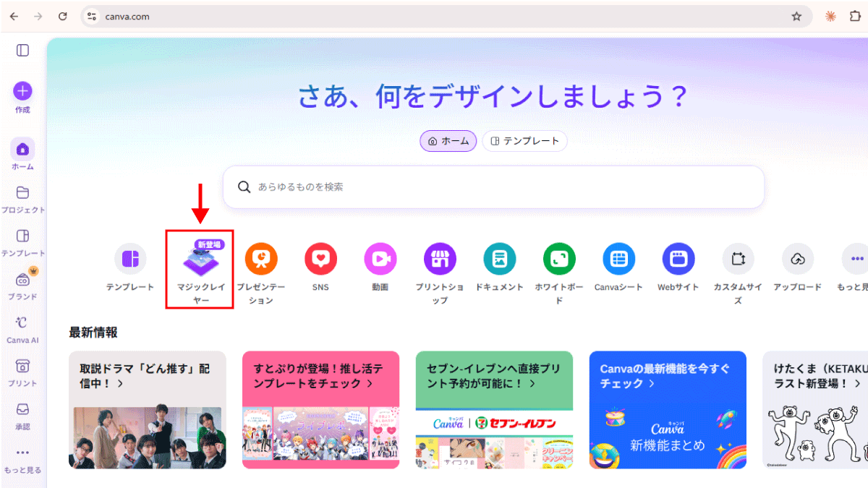Choose the SNS heart icon
The height and width of the screenshot is (488, 868).
320,259
